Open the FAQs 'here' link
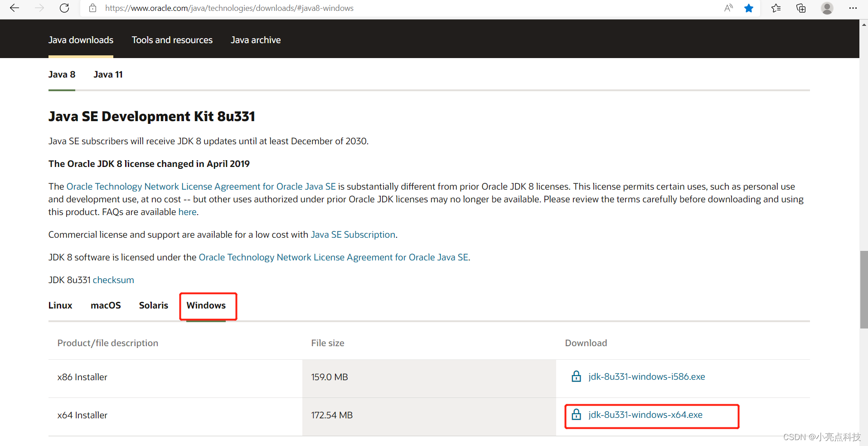868x446 pixels. click(x=187, y=212)
